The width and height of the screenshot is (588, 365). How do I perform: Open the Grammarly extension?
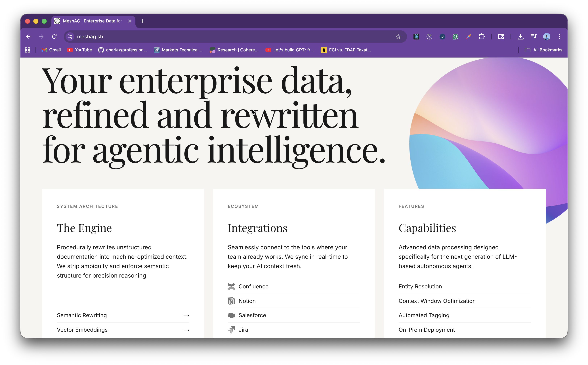455,36
